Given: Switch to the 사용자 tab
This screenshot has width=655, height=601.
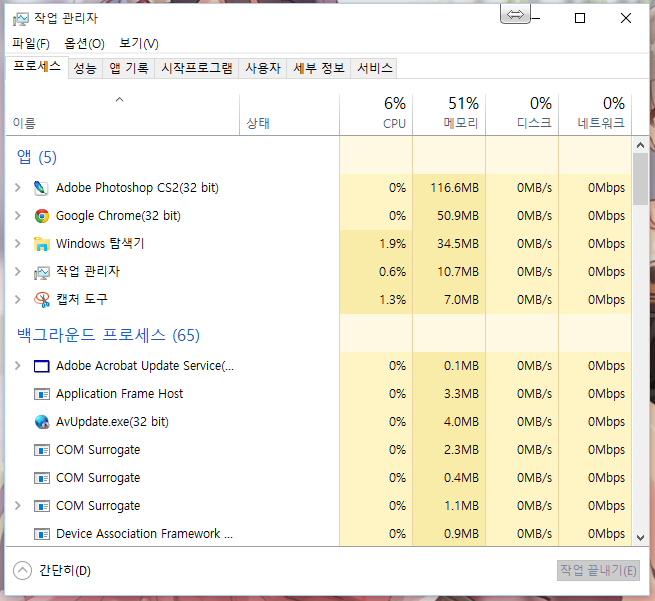Looking at the screenshot, I should [263, 68].
